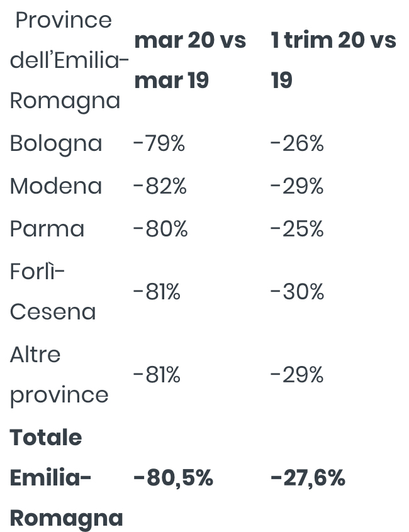Click the -30% value for Forlì-Cesena
This screenshot has width=409, height=532.
(298, 291)
